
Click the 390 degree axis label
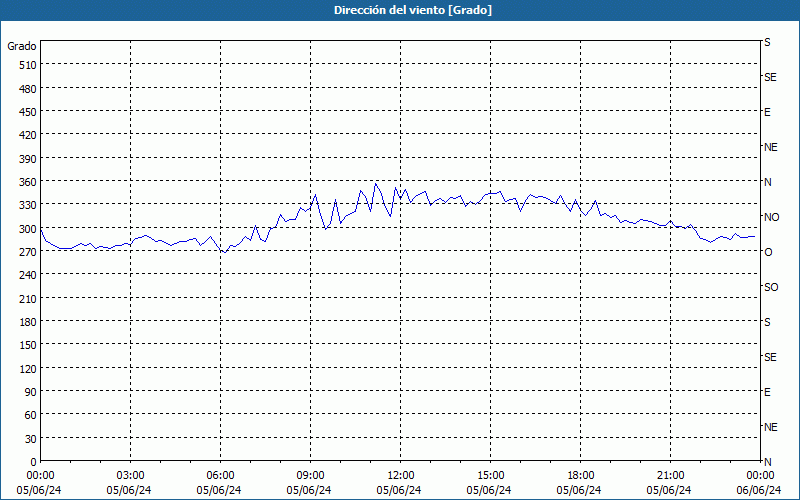[x=28, y=159]
